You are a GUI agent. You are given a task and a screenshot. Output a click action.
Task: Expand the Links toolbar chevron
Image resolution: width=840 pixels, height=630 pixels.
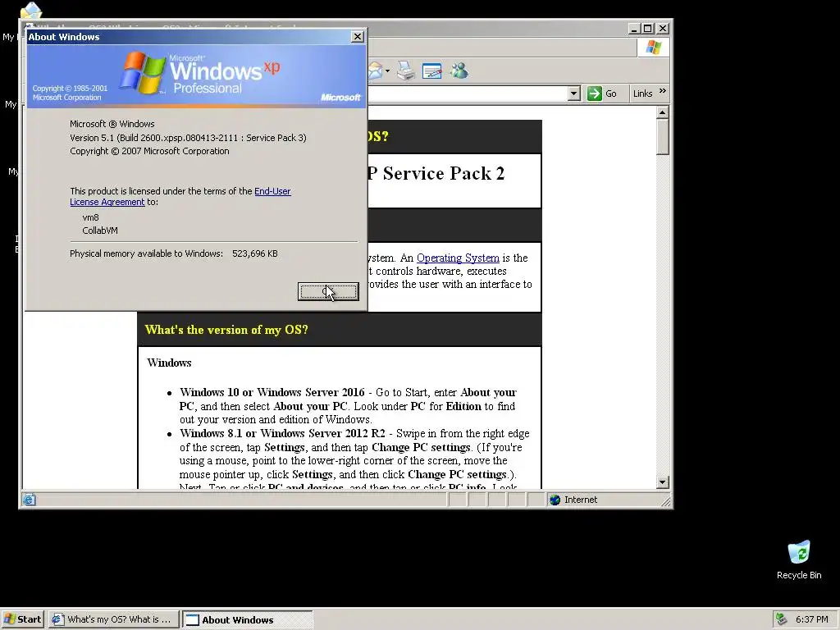click(663, 91)
